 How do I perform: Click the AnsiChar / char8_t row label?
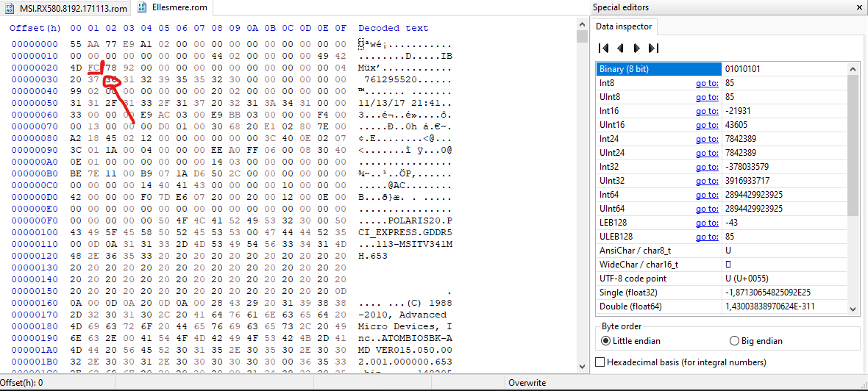pyautogui.click(x=631, y=251)
